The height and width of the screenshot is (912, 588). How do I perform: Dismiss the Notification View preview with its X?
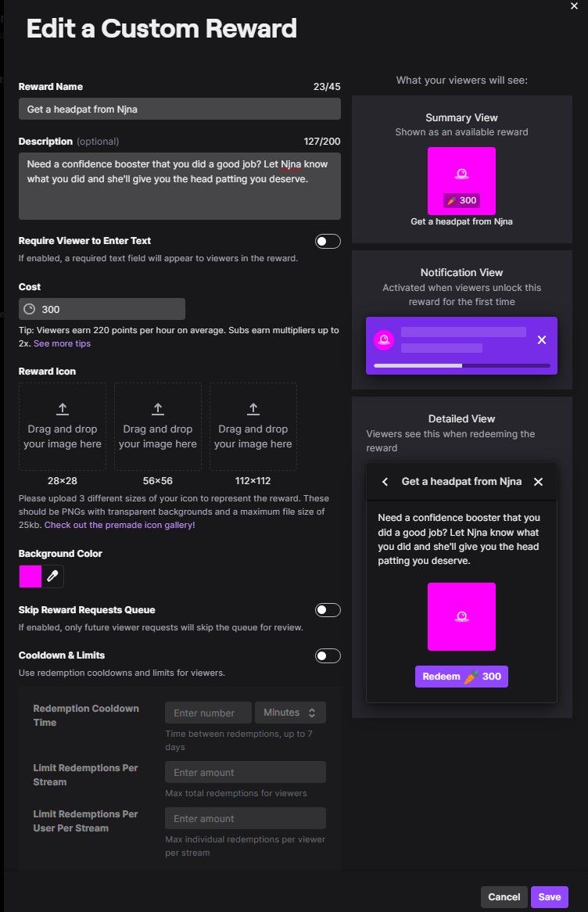[x=541, y=339]
